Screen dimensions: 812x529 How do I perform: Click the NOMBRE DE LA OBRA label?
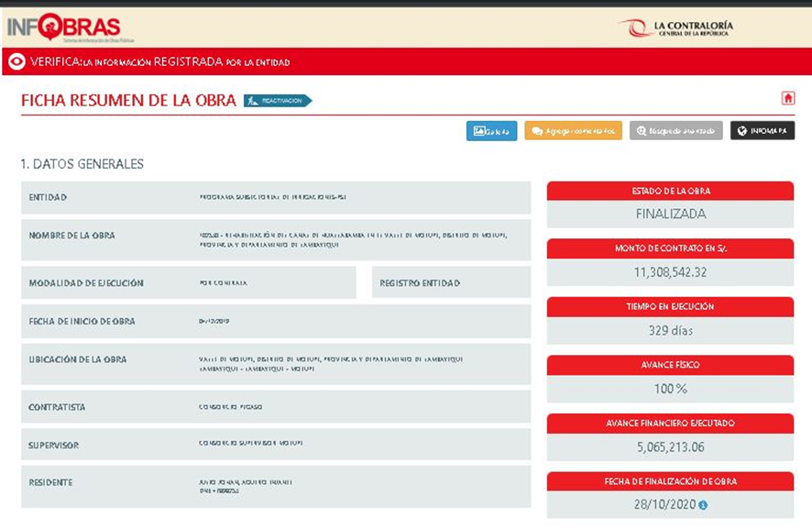pos(72,236)
